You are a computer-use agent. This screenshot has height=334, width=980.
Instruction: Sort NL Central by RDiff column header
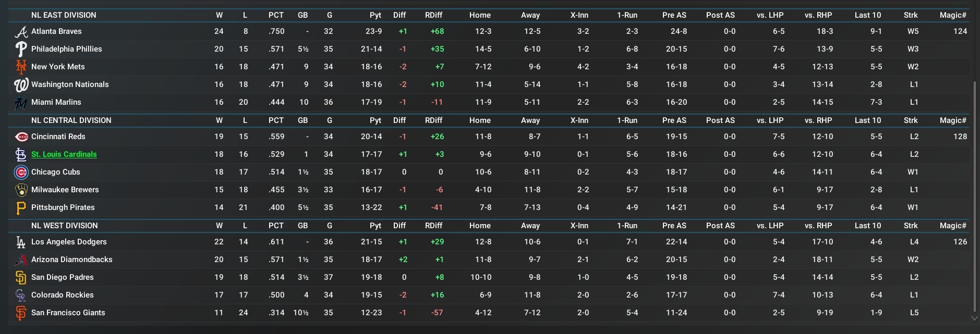coord(433,120)
